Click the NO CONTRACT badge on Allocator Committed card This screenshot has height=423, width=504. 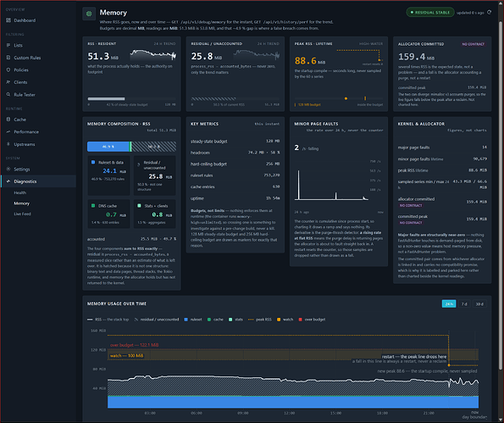click(473, 44)
